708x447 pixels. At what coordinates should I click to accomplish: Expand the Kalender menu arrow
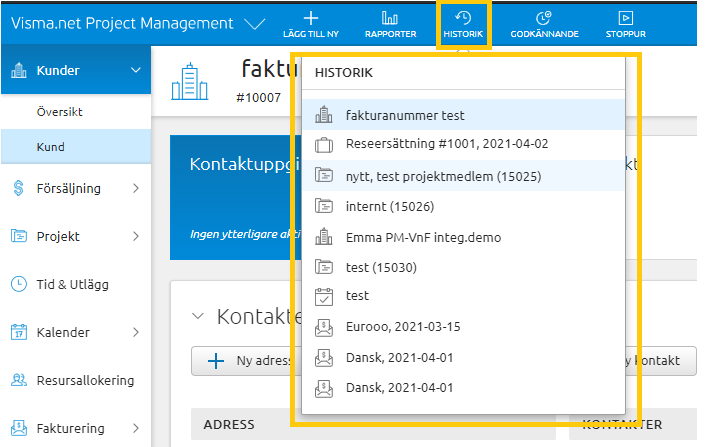pos(136,332)
